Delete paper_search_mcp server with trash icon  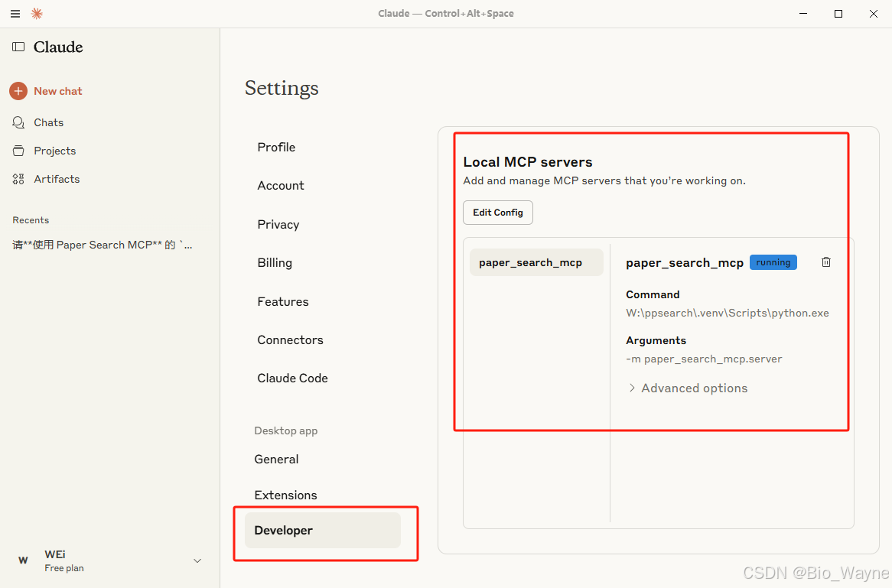pyautogui.click(x=826, y=262)
